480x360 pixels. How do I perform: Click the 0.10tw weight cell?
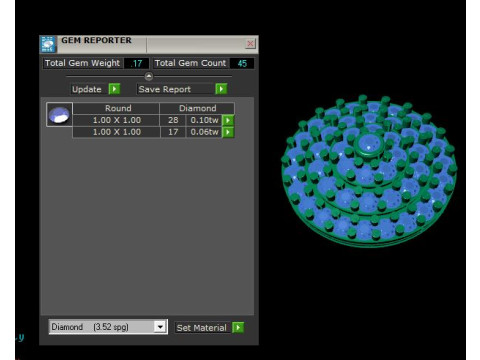204,120
